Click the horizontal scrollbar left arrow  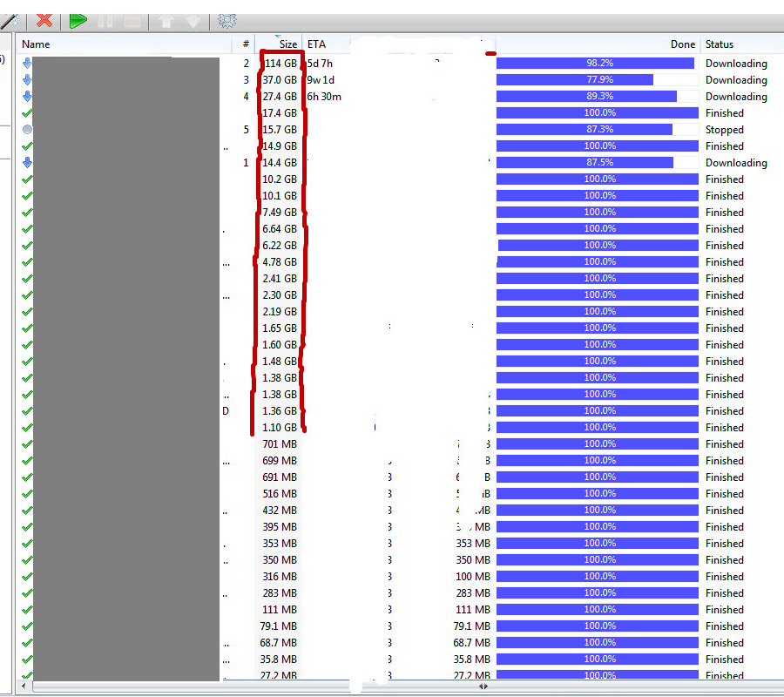[x=24, y=686]
